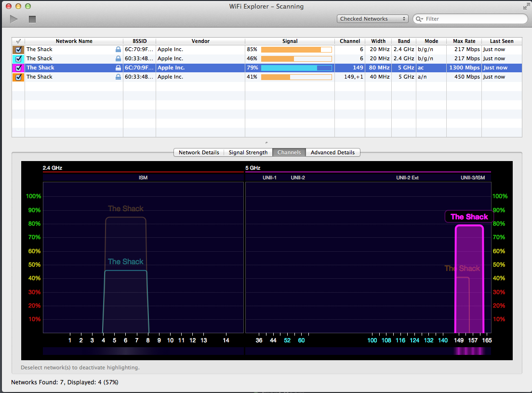Open the Checked Networks dropdown
Image resolution: width=532 pixels, height=393 pixels.
(372, 19)
